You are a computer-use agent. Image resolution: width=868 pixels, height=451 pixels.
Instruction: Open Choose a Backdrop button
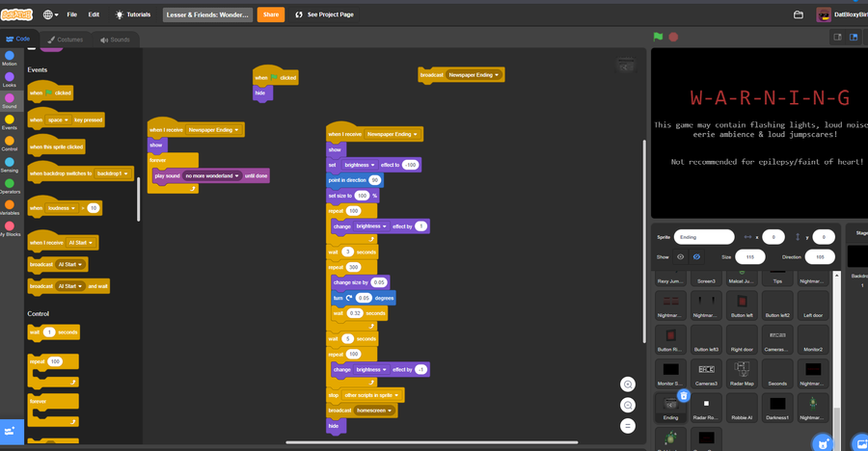pyautogui.click(x=861, y=444)
